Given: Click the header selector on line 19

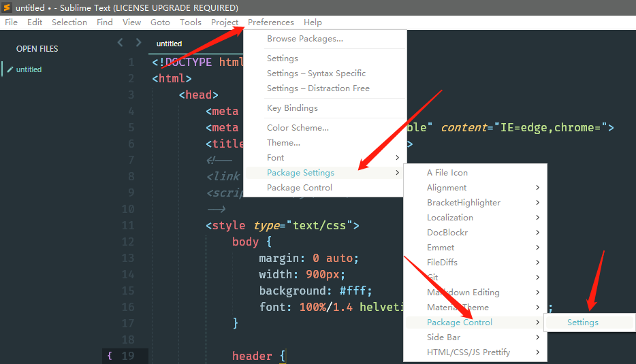Looking at the screenshot, I should [252, 356].
